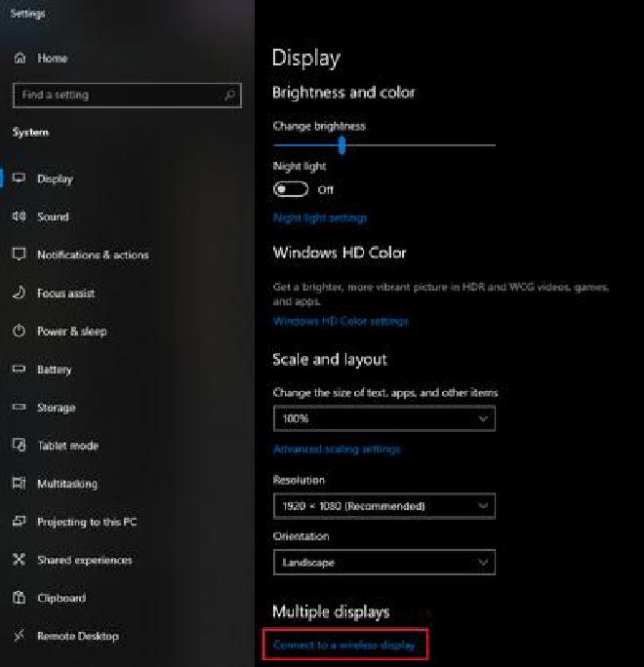Open the Battery icon entry
This screenshot has height=667, width=644.
[x=19, y=370]
